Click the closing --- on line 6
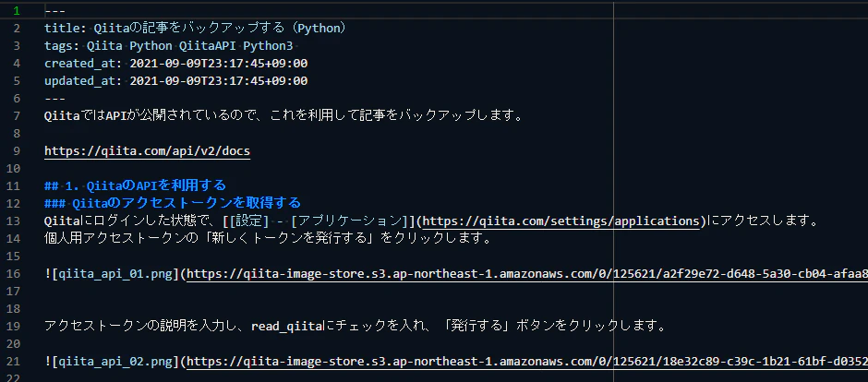The width and height of the screenshot is (868, 382). pyautogui.click(x=54, y=99)
